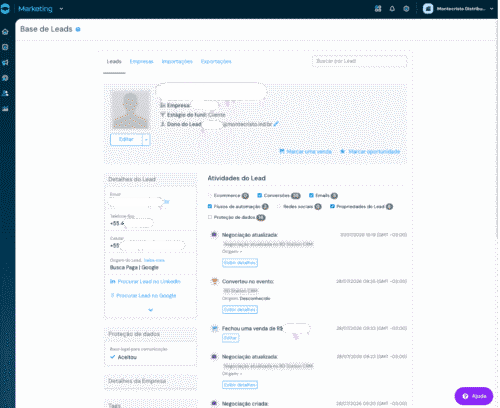
Task: Click Procurar Lead no LinkedIn
Action: pos(145,282)
